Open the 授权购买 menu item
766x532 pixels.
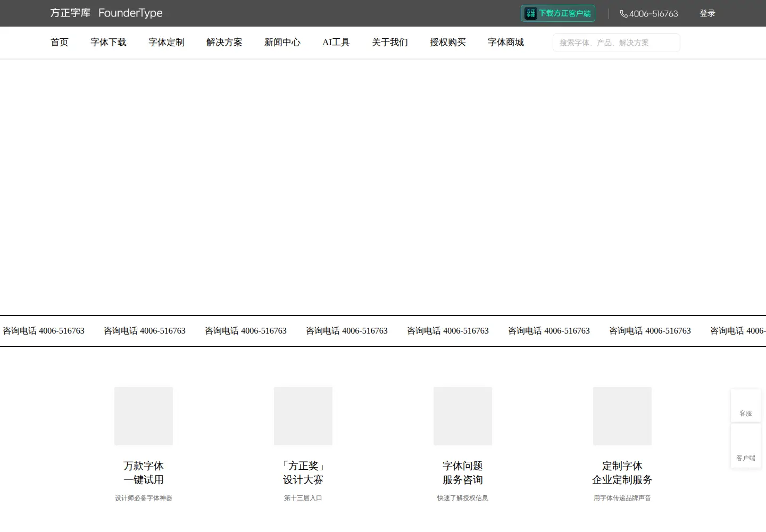(448, 43)
